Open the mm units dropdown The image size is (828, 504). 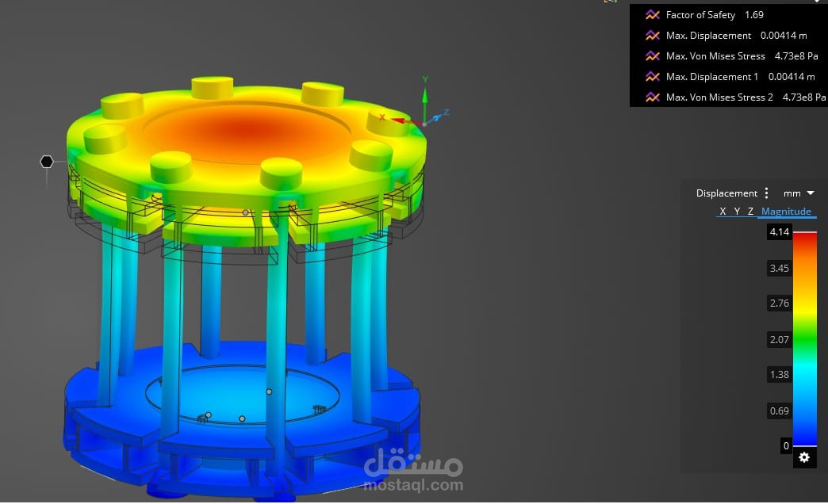[x=799, y=193]
